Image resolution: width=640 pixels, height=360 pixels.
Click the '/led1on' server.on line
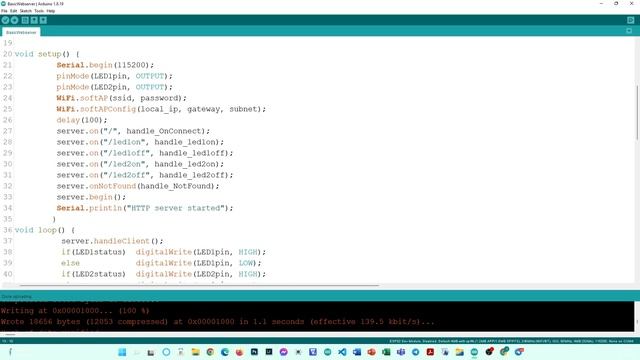tap(140, 142)
